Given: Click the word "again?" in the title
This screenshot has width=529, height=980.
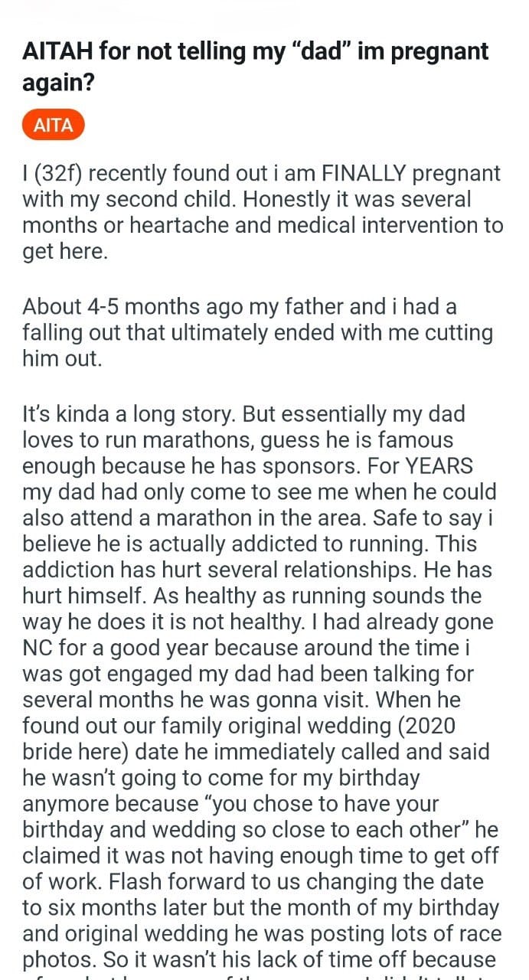Looking at the screenshot, I should click(59, 80).
